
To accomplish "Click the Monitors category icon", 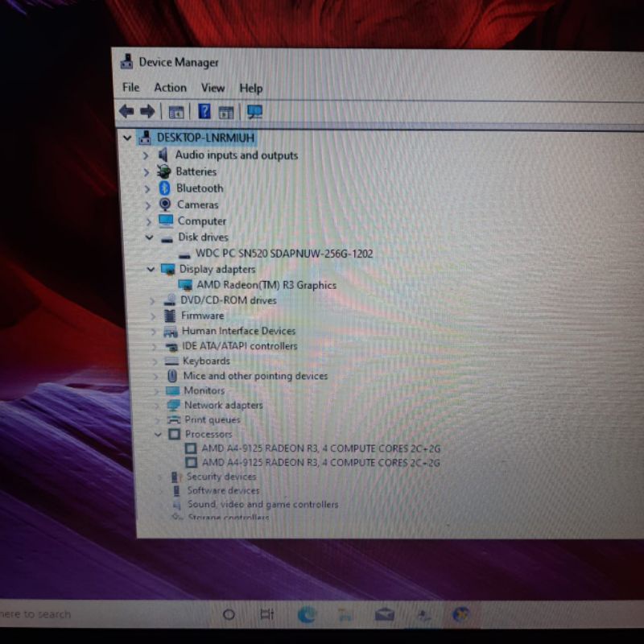I will click(172, 390).
